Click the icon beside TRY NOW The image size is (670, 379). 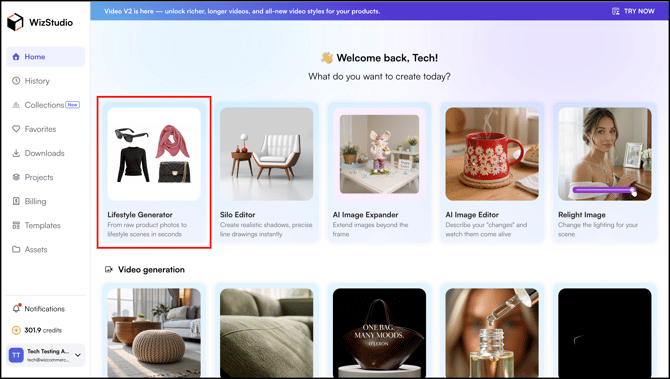tap(615, 11)
